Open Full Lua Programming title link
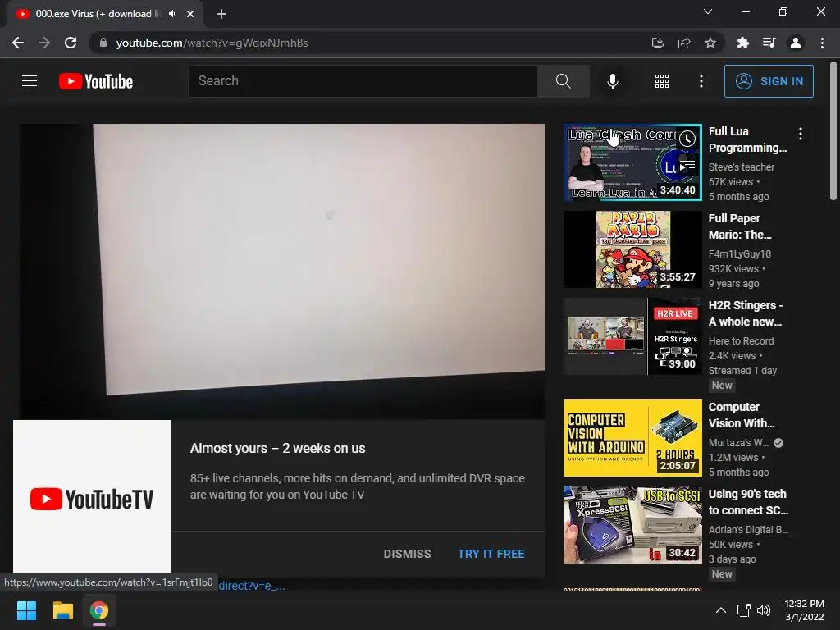Screen dimensions: 840x630 (x=747, y=139)
